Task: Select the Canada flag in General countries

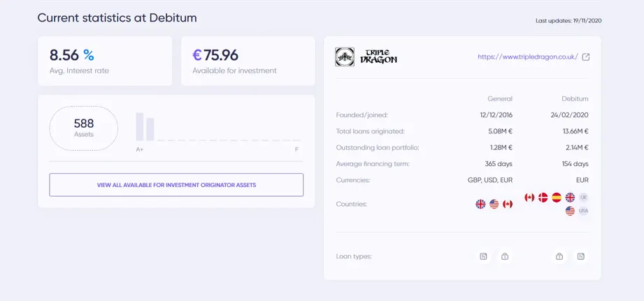Action: [x=508, y=204]
